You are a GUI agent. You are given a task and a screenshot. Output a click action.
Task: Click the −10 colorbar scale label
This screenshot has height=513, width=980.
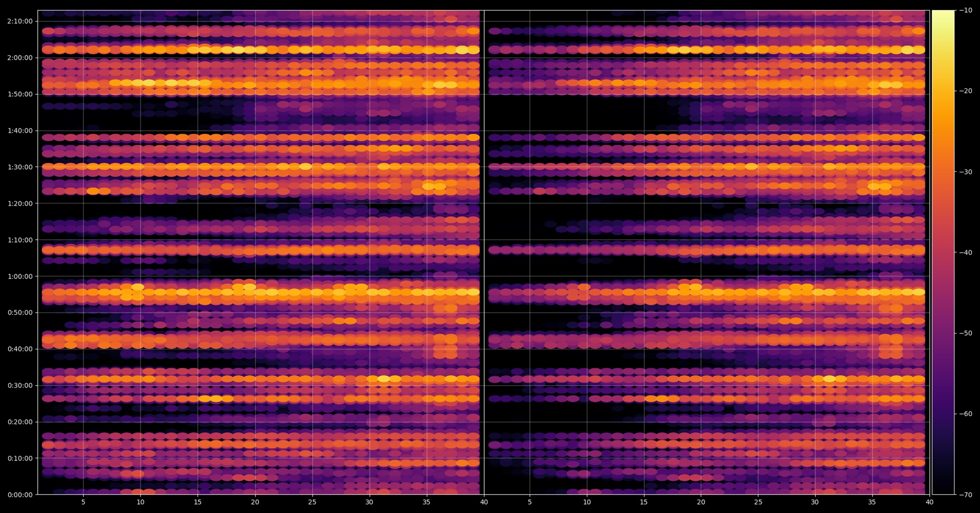point(966,10)
